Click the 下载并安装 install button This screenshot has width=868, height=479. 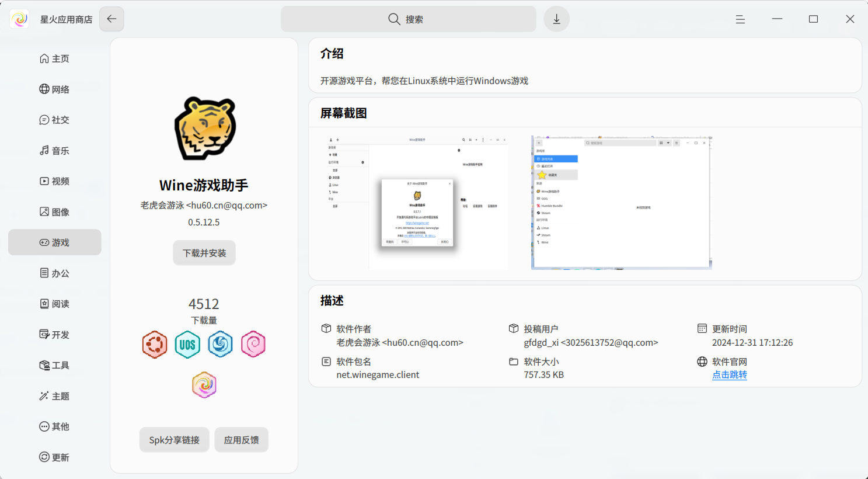point(204,253)
